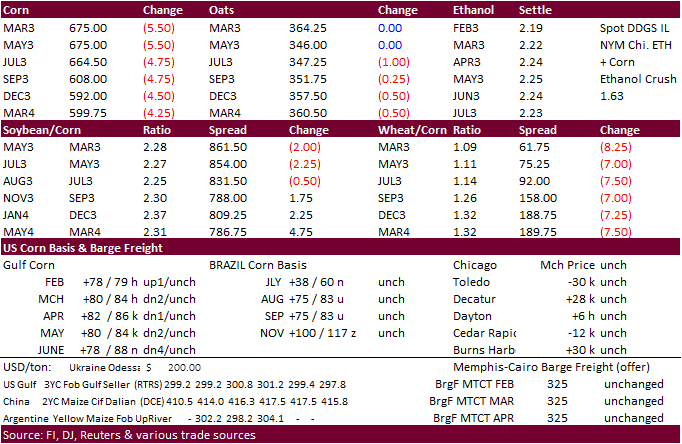Screen dimensions: 682x444
Task: Select soybean/corn spread 788.00
Action: (x=227, y=198)
